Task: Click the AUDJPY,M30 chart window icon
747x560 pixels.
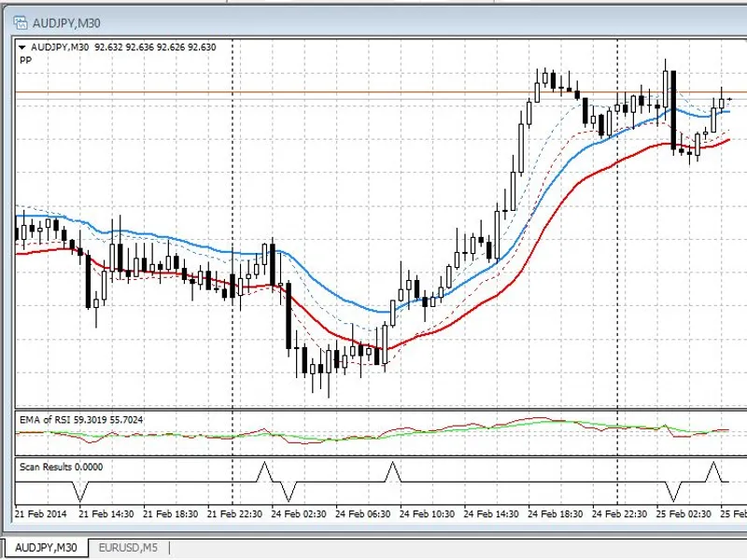Action: click(21, 22)
